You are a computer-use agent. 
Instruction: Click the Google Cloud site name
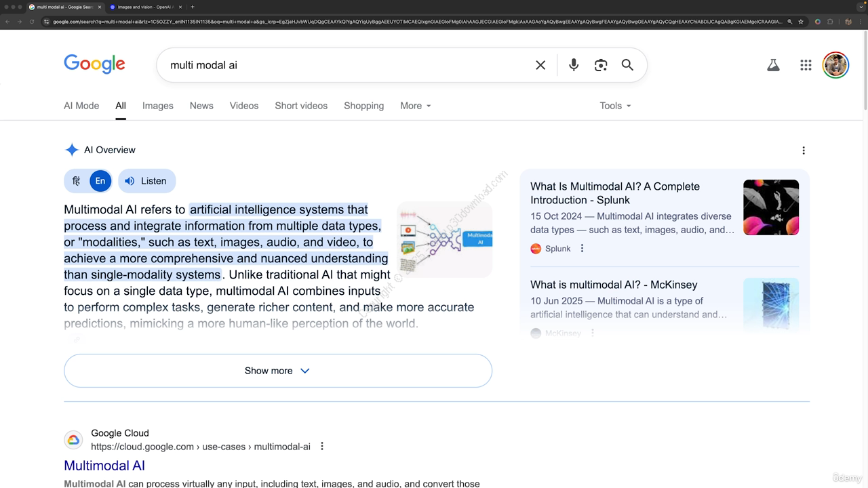pyautogui.click(x=120, y=433)
